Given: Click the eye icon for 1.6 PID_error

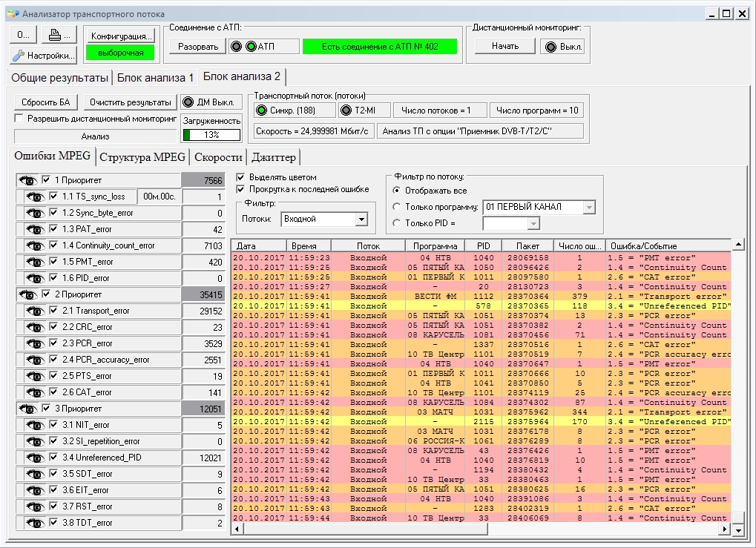Looking at the screenshot, I should [35, 278].
